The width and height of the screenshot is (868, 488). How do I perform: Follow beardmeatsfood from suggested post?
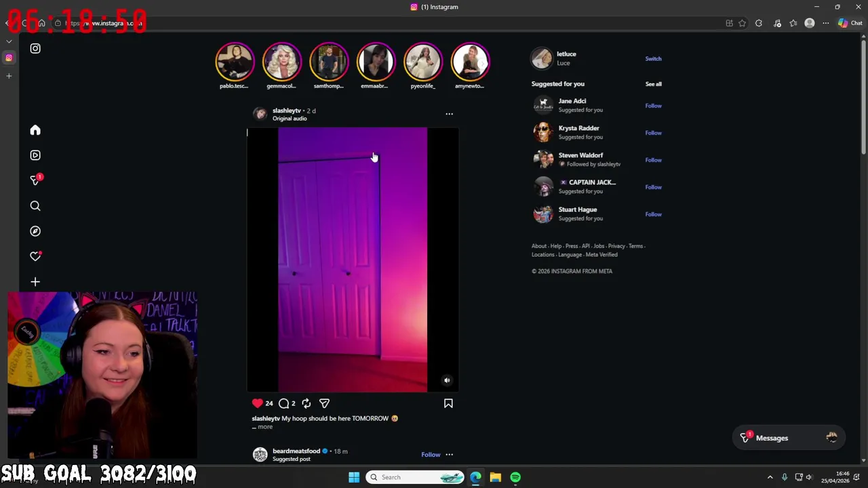(x=431, y=455)
